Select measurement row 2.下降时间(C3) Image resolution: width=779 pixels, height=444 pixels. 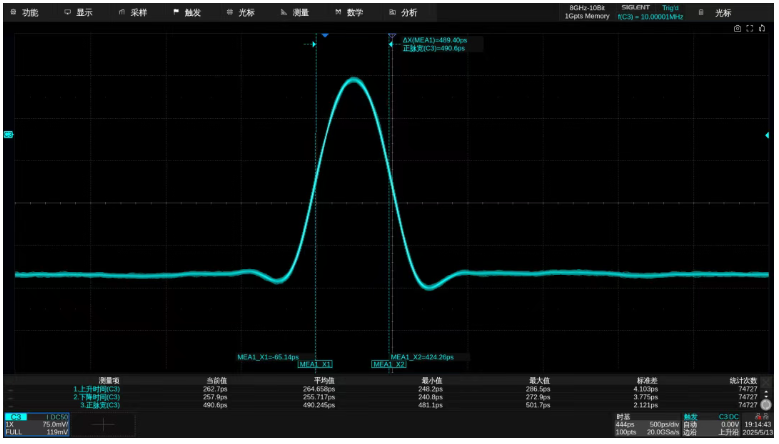coord(97,397)
